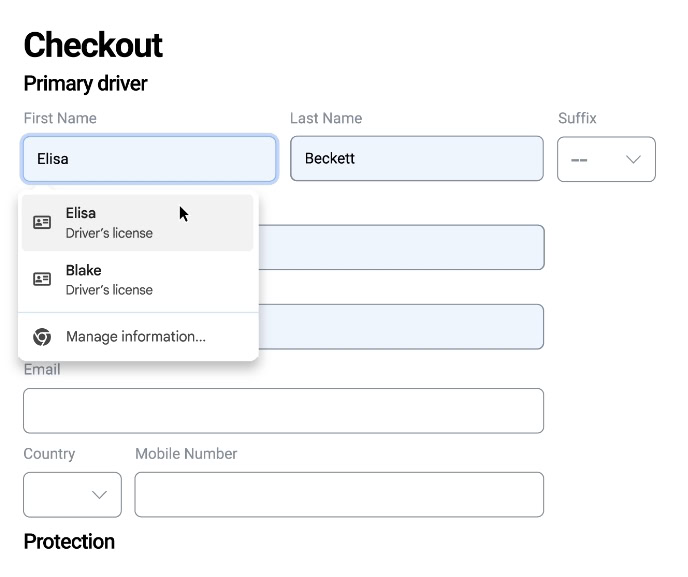Click the Chrome logo in the autofill popup
The height and width of the screenshot is (577, 688).
42,337
